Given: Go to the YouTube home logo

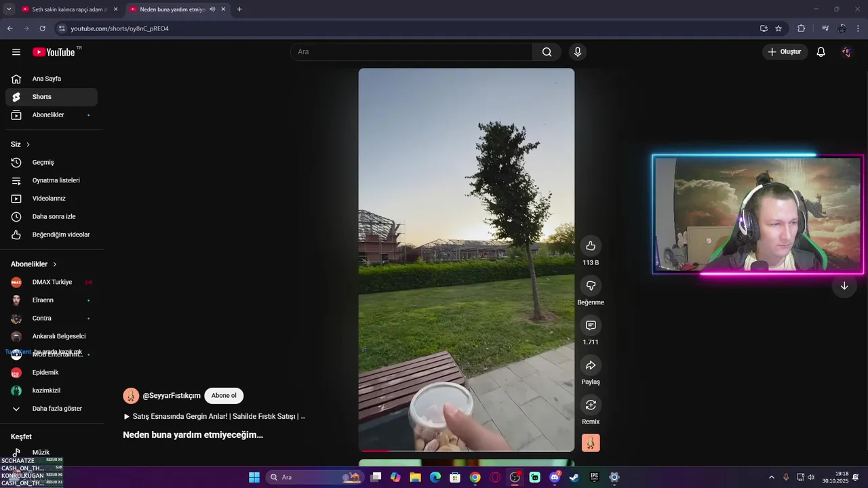Looking at the screenshot, I should coord(54,52).
